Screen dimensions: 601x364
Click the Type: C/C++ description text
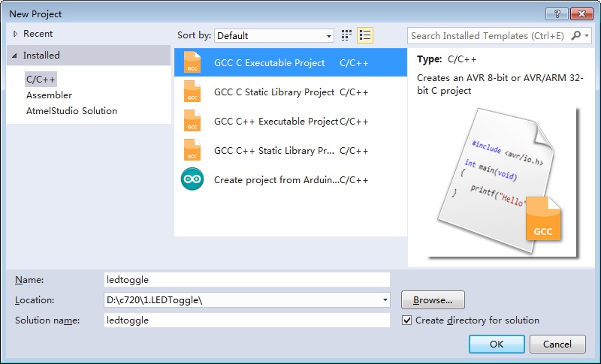446,59
